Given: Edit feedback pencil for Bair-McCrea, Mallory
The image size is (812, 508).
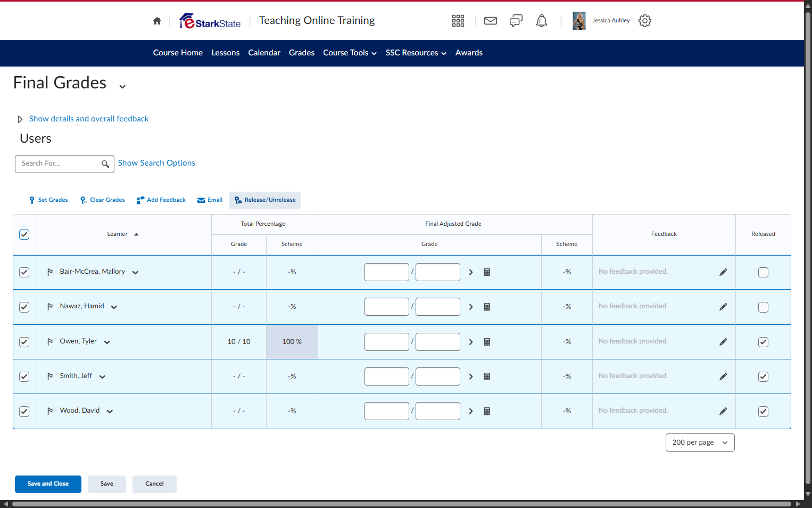Looking at the screenshot, I should pos(723,272).
